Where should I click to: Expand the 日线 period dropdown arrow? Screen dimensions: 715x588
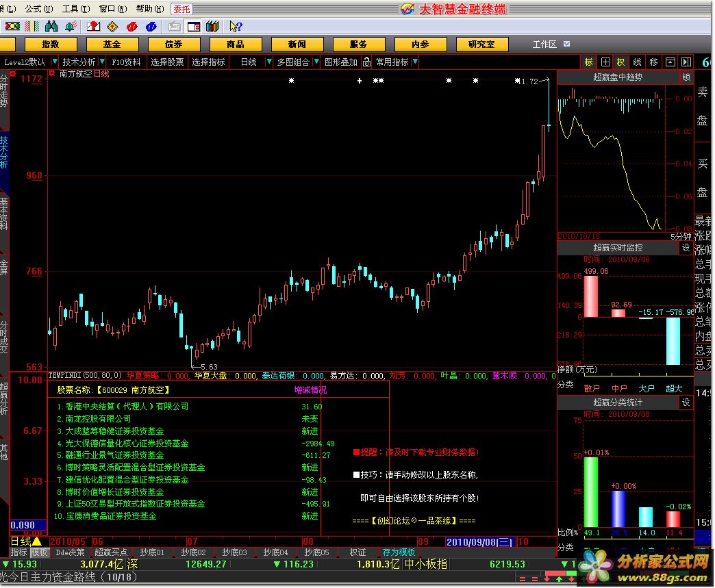click(269, 62)
